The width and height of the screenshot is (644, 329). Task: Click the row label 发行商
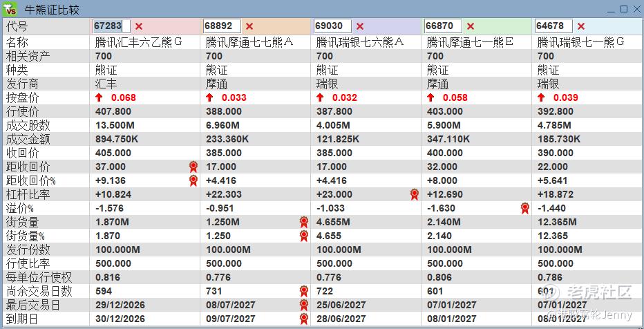click(23, 84)
